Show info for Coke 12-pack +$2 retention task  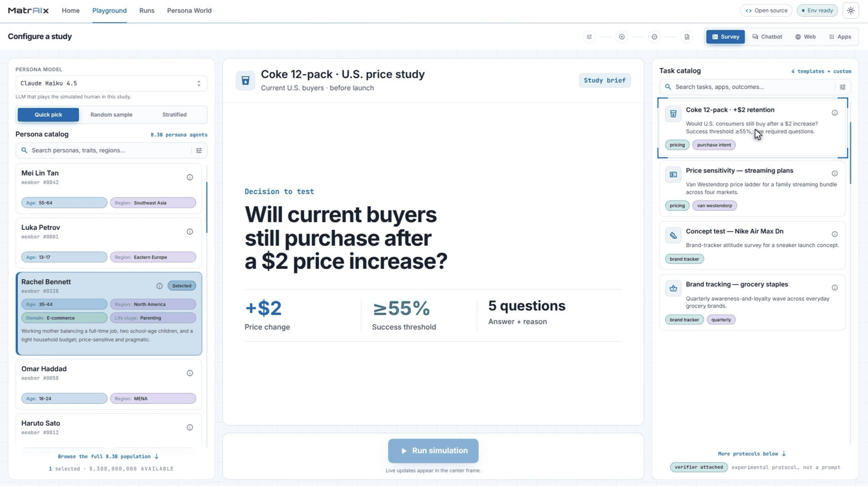pos(834,112)
